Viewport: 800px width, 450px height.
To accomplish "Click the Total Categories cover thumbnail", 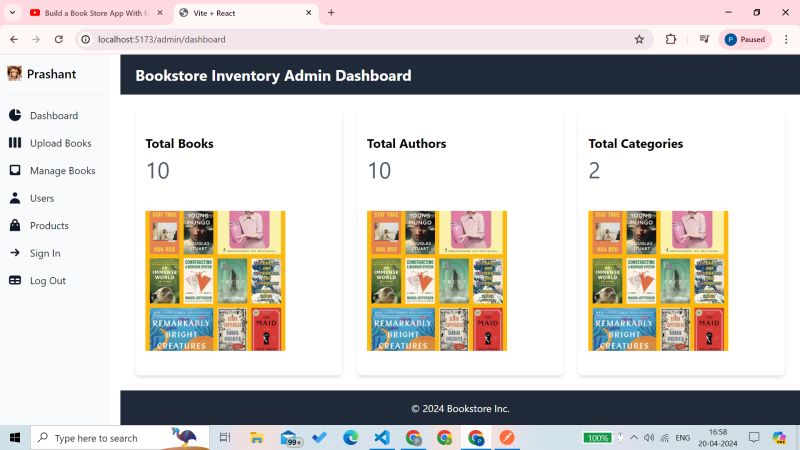I will (x=658, y=281).
